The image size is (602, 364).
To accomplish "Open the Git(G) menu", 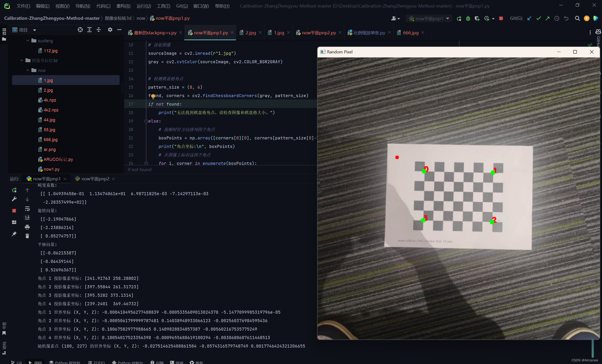I will (182, 6).
